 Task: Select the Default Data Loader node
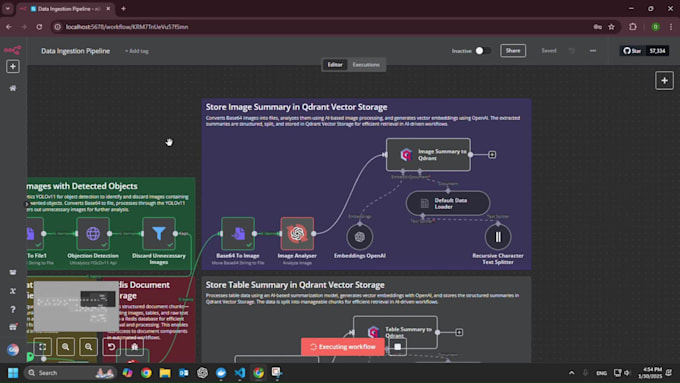tap(448, 203)
